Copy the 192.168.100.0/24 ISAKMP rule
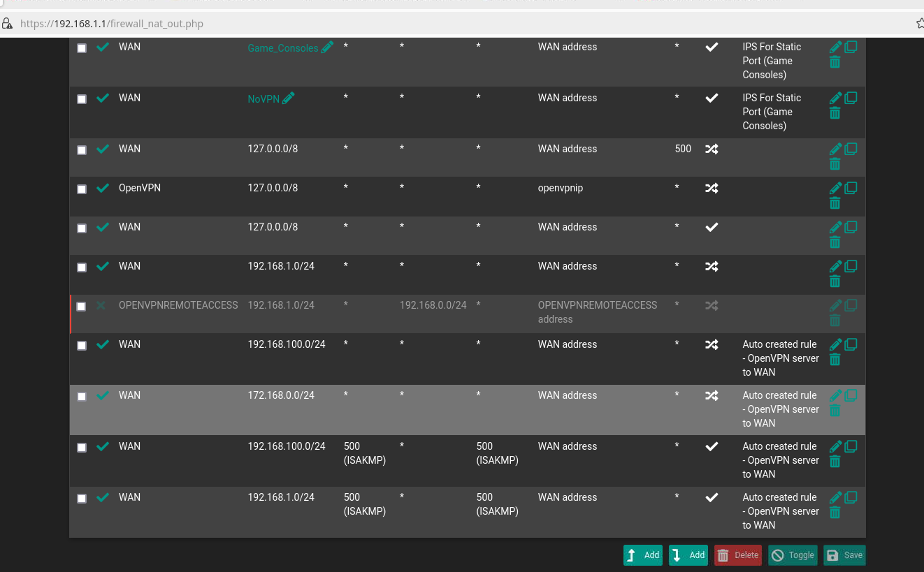The image size is (924, 572). [851, 447]
